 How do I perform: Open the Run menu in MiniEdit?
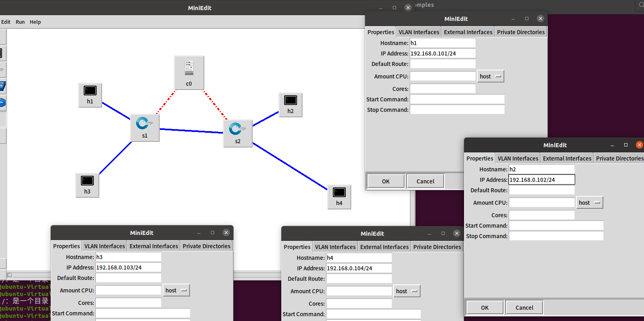pos(20,22)
